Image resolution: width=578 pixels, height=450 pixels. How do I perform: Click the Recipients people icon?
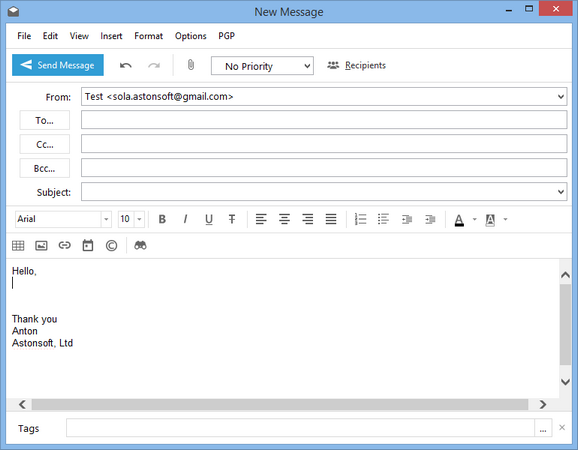(333, 66)
